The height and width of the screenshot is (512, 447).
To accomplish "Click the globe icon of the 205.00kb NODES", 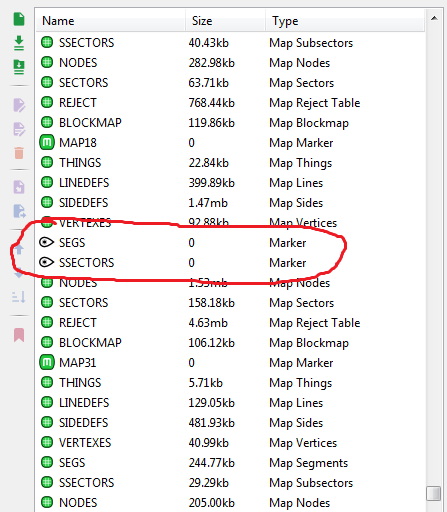I will coord(47,502).
